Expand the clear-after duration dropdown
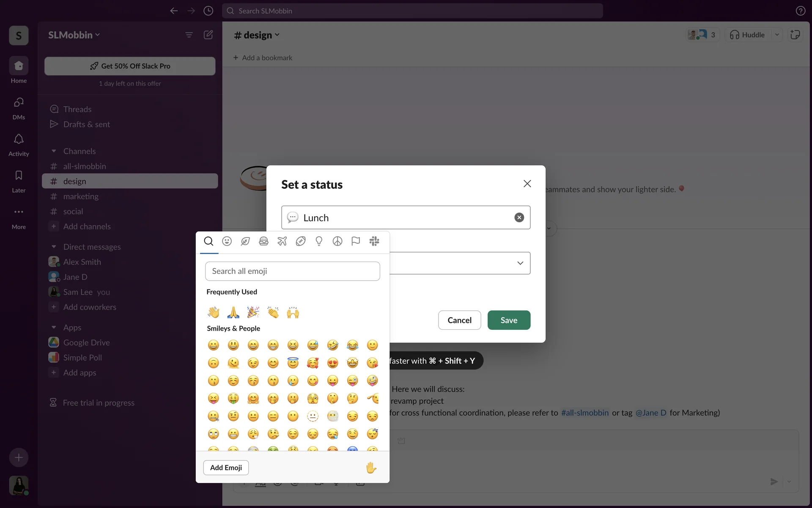The image size is (812, 508). (x=520, y=263)
